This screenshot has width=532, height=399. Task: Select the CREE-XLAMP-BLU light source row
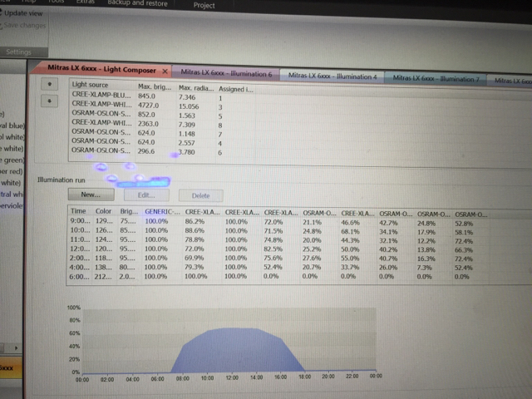tap(100, 96)
